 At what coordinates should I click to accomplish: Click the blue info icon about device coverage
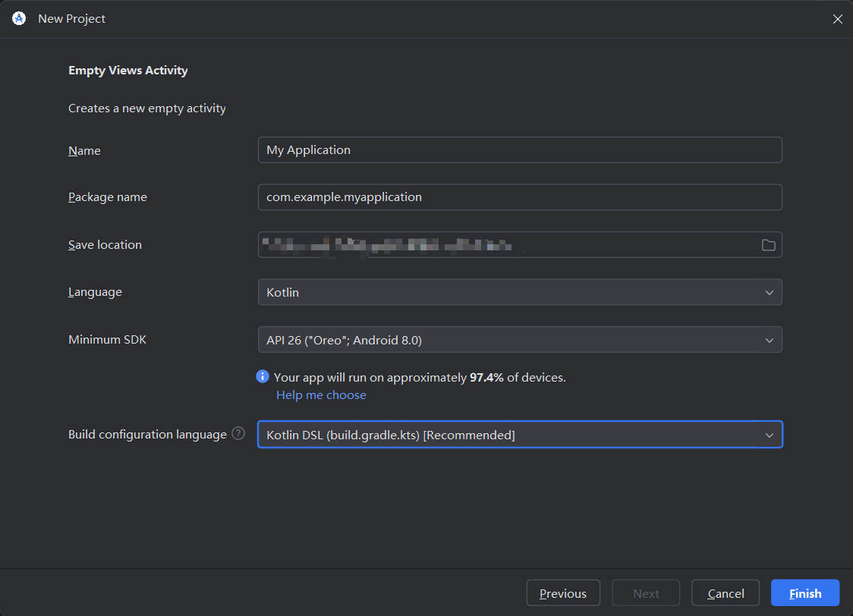(x=262, y=376)
